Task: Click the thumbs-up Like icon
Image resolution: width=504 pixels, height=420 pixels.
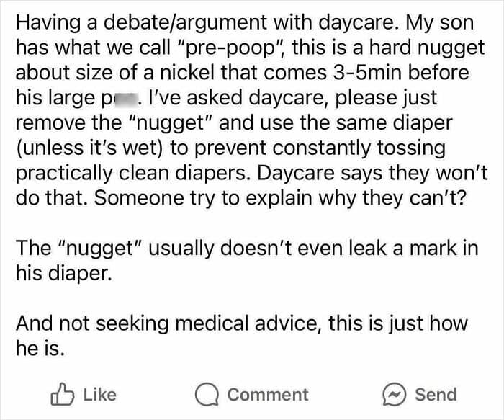Action: click(x=63, y=394)
